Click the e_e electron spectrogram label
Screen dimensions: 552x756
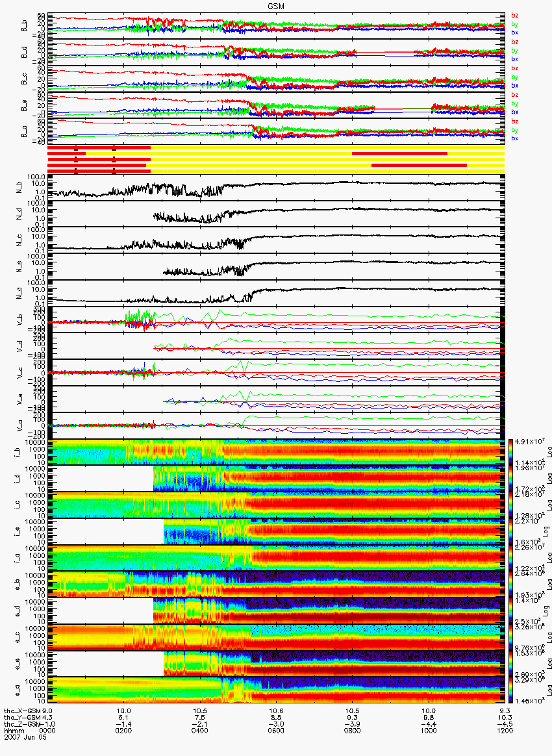pyautogui.click(x=18, y=664)
